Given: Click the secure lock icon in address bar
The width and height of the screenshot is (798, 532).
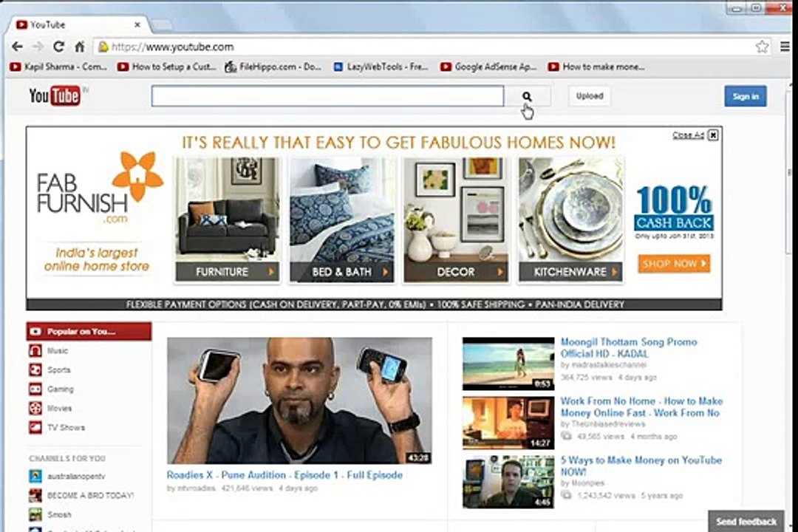Looking at the screenshot, I should coord(103,47).
